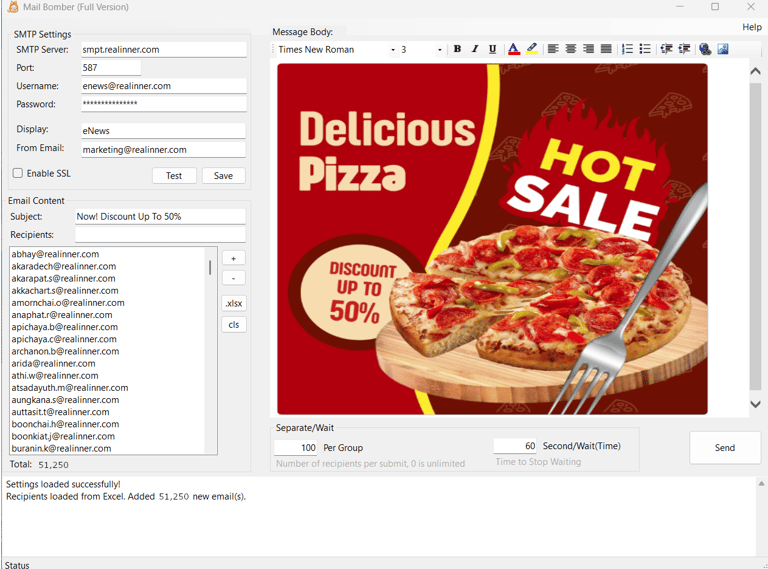This screenshot has height=569, width=768.
Task: Click the recipient list scrollbar thumb
Action: (210, 267)
